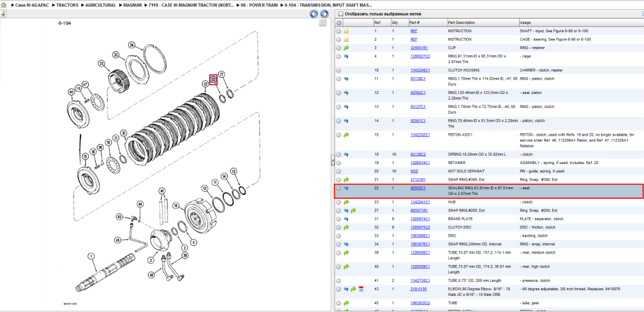The width and height of the screenshot is (644, 312).
Task: Select gray circle for RETAINER row
Action: (x=339, y=163)
